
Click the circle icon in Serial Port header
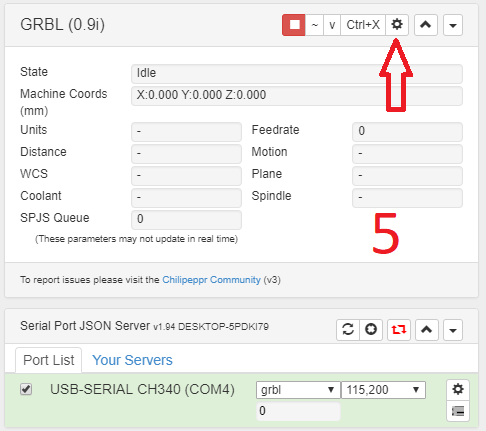371,330
